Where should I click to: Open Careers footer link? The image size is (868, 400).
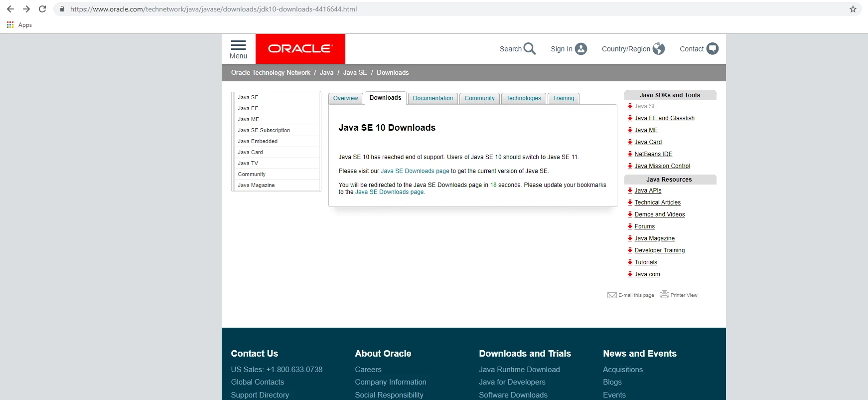tap(368, 370)
